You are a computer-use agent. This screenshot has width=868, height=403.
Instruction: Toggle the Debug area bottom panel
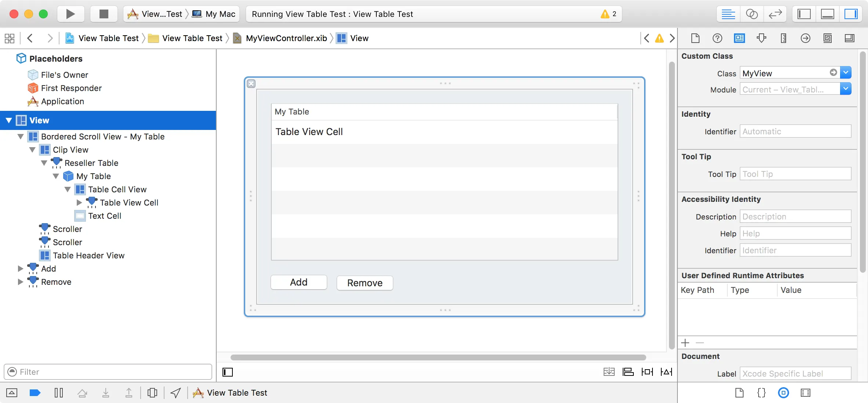pos(828,14)
